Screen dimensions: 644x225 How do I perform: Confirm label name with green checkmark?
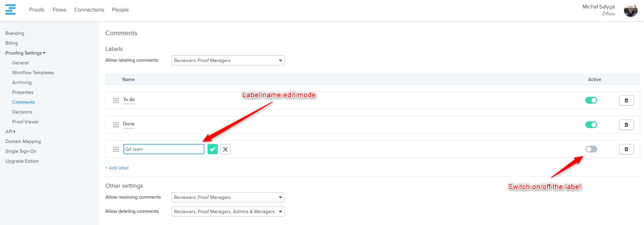tap(213, 149)
